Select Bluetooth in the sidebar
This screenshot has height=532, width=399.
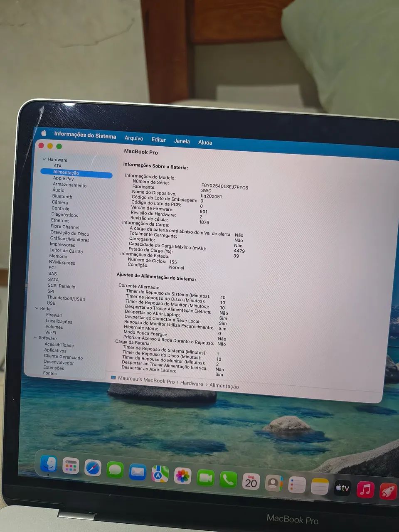pyautogui.click(x=62, y=197)
